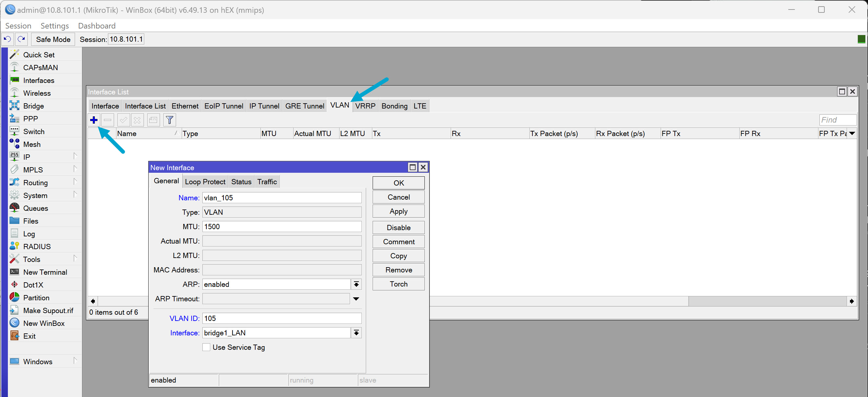The height and width of the screenshot is (397, 868).
Task: Click the disable (X) toggle in the toolbar
Action: (x=137, y=120)
